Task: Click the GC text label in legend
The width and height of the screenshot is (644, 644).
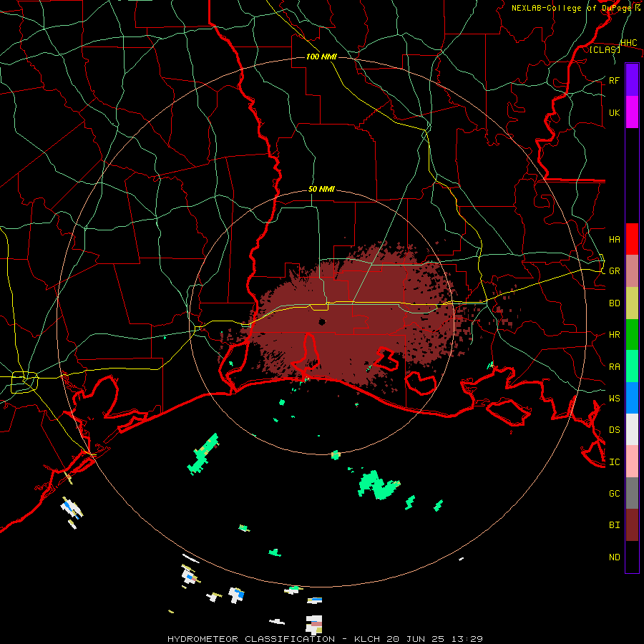Action: click(x=614, y=494)
